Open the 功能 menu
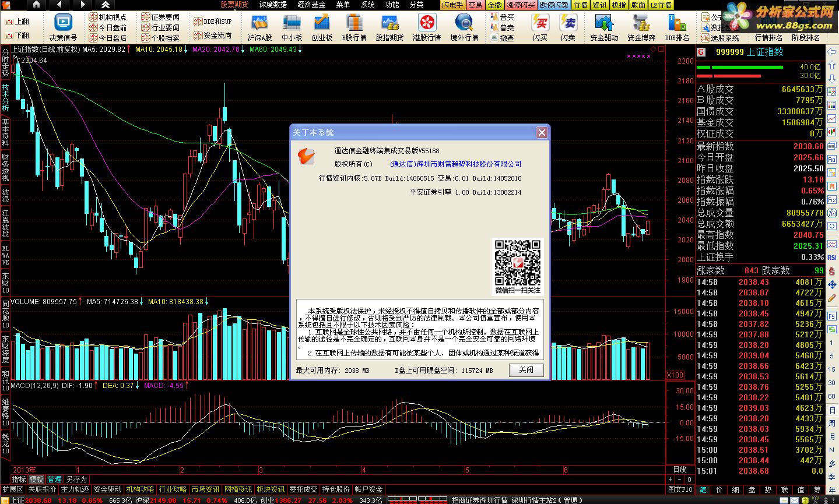Image resolution: width=839 pixels, height=504 pixels. (392, 5)
